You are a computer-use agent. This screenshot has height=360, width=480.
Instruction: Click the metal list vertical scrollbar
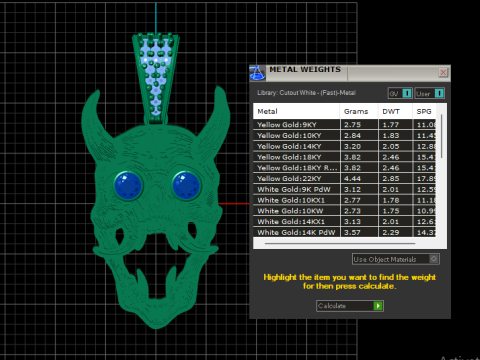(x=441, y=136)
